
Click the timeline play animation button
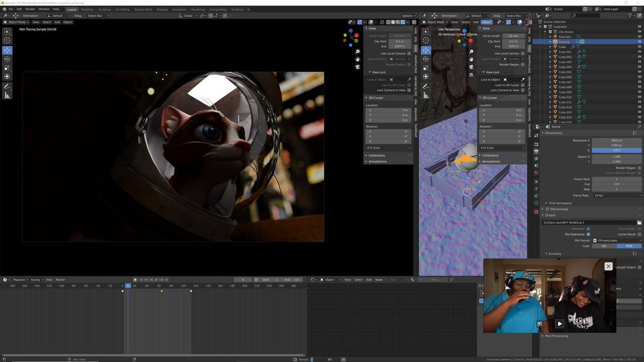pyautogui.click(x=156, y=279)
